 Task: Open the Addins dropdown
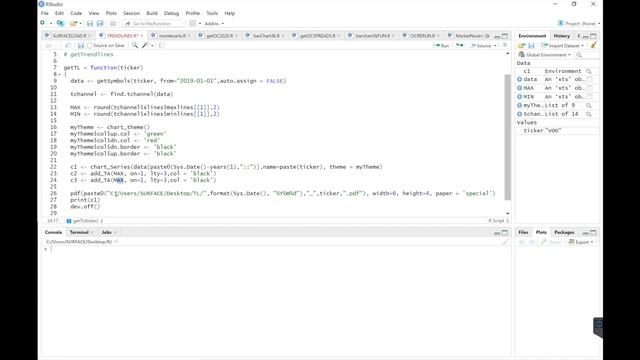pos(214,24)
